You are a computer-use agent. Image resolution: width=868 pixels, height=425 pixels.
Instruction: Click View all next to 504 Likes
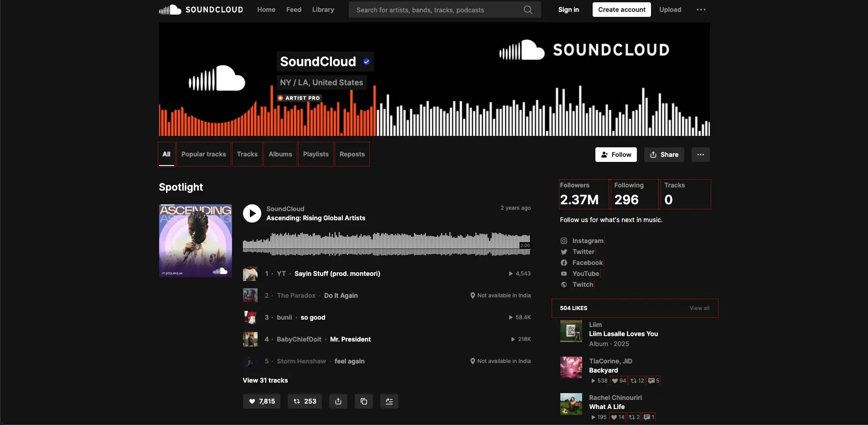699,308
